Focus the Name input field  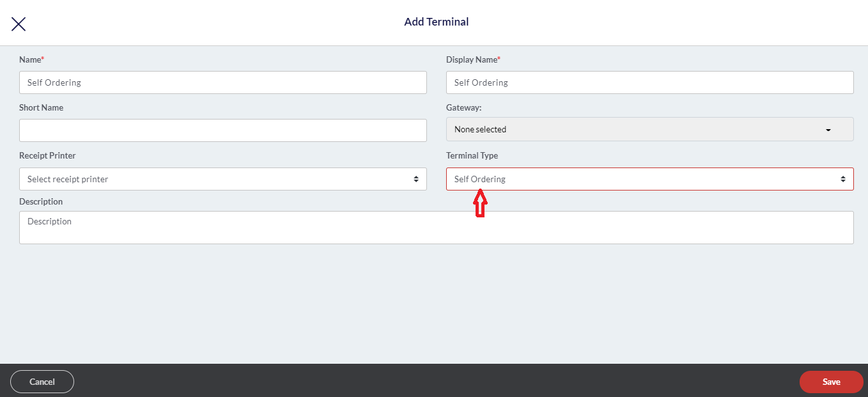pos(222,82)
